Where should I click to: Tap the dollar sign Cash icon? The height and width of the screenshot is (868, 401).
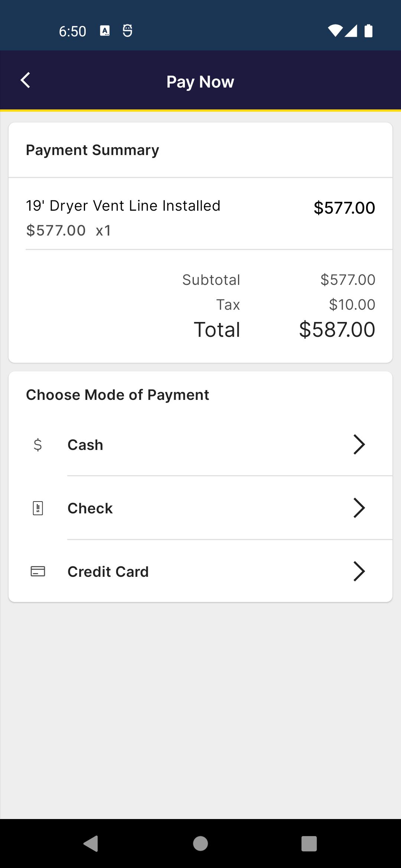38,444
